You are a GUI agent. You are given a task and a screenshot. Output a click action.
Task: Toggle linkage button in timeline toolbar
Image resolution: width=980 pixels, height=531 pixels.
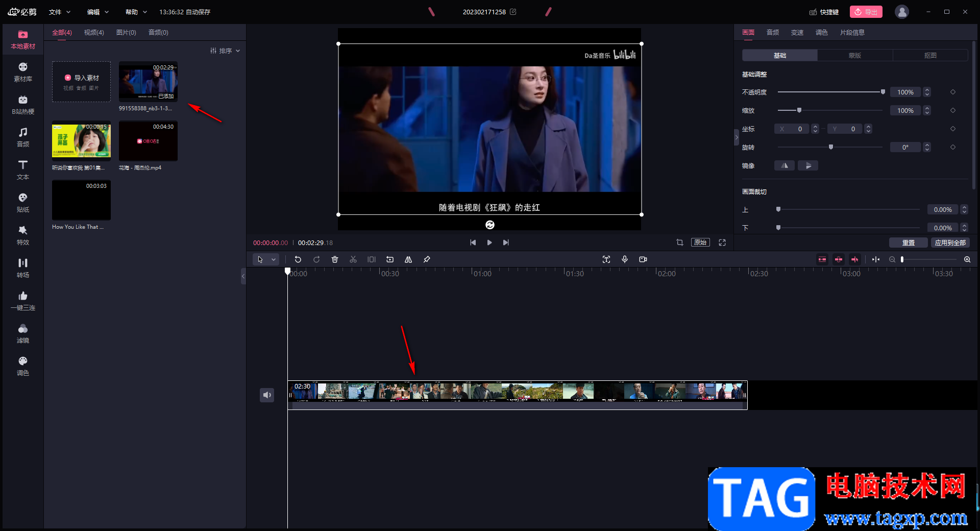point(855,259)
